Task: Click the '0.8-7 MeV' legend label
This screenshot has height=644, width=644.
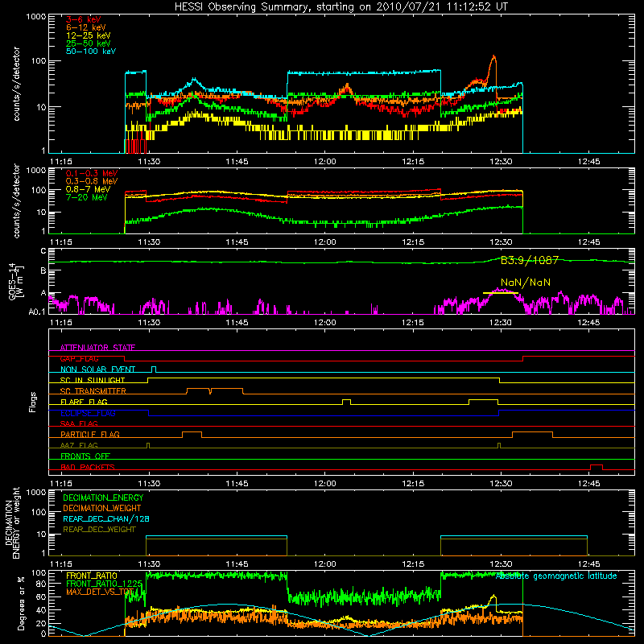Action: [x=88, y=189]
